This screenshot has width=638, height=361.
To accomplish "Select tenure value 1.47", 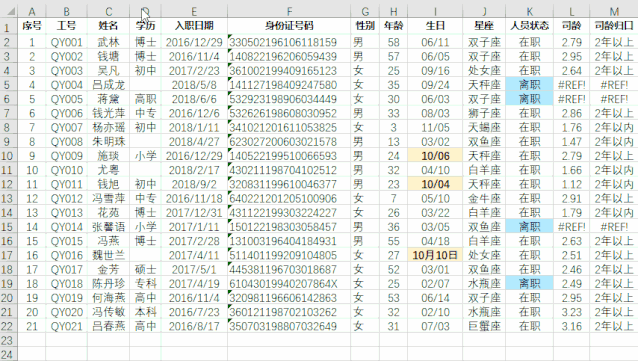I will coord(571,142).
